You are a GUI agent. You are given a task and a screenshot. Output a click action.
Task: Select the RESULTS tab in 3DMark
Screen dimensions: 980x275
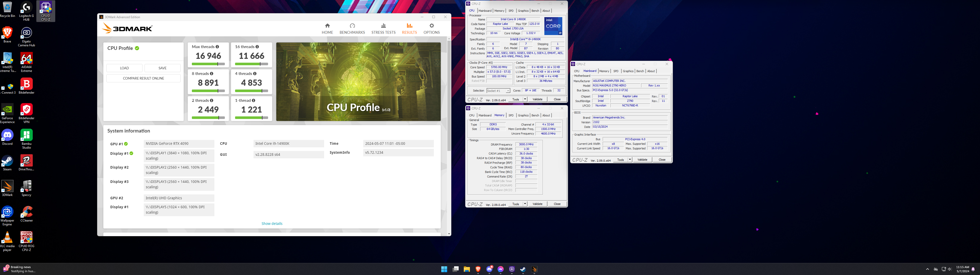[x=409, y=29]
